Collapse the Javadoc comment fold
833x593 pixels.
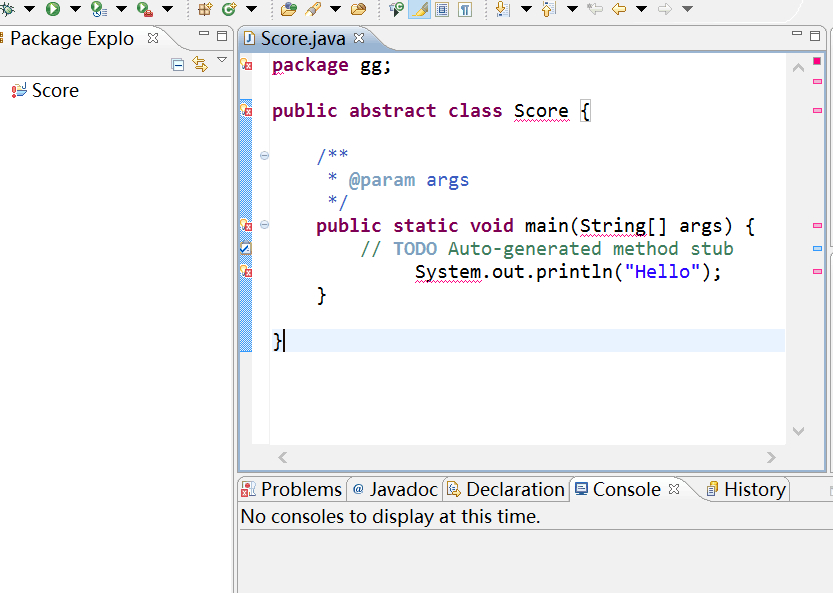pos(265,156)
